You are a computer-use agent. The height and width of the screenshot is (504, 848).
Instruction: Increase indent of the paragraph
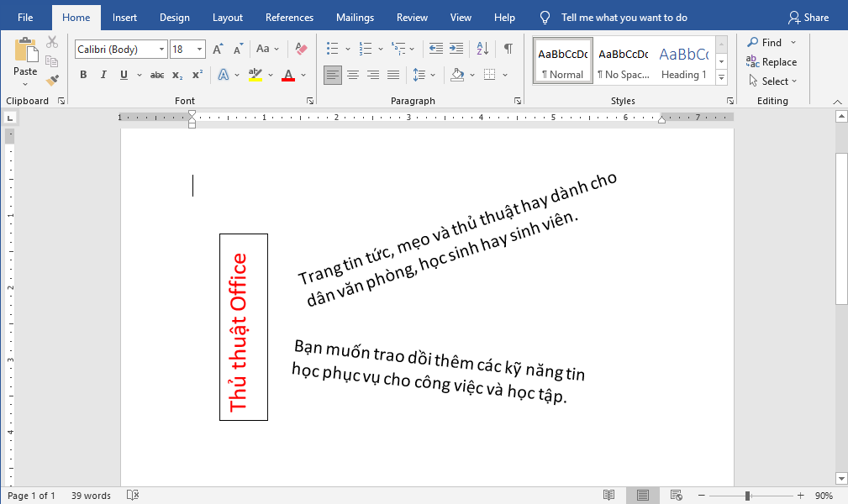456,50
